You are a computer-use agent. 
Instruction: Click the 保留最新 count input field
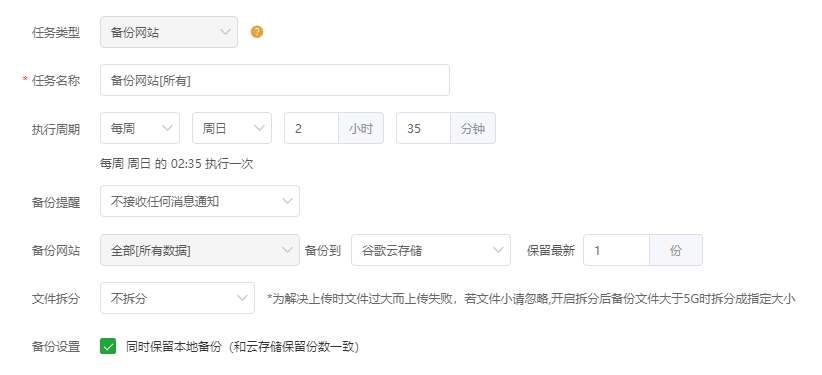pos(616,250)
